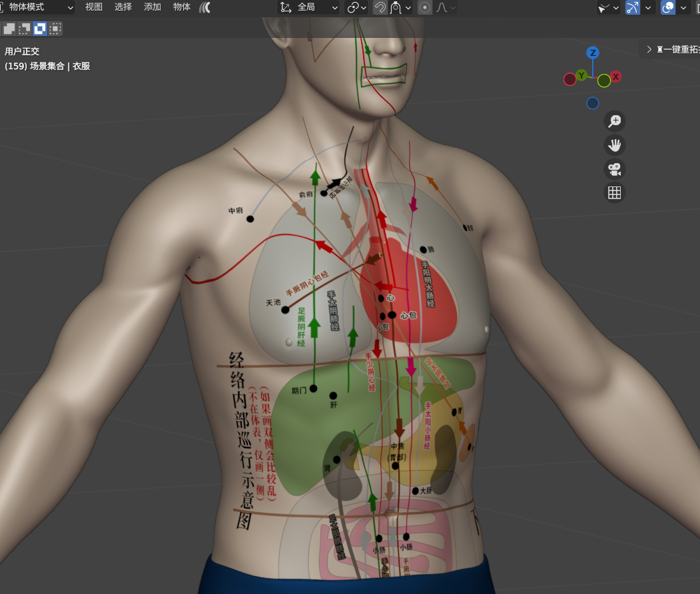
Task: Expand the 一键重拓扑 panel
Action: (x=649, y=49)
